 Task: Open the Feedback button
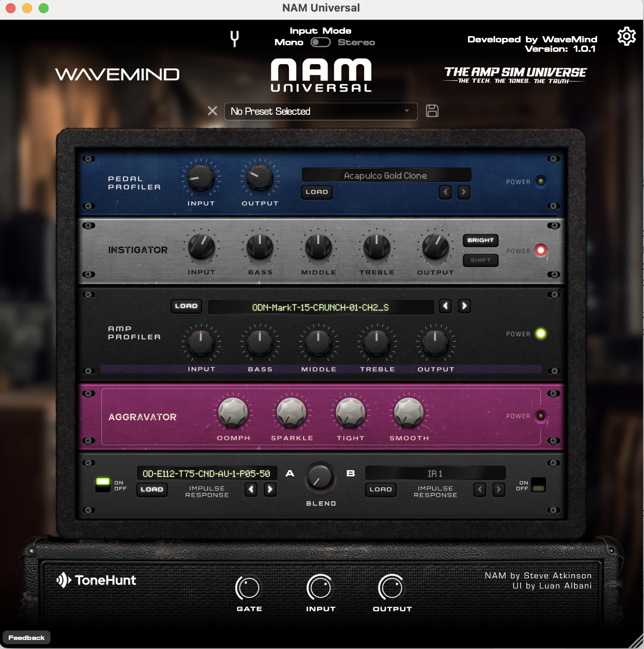pyautogui.click(x=26, y=637)
